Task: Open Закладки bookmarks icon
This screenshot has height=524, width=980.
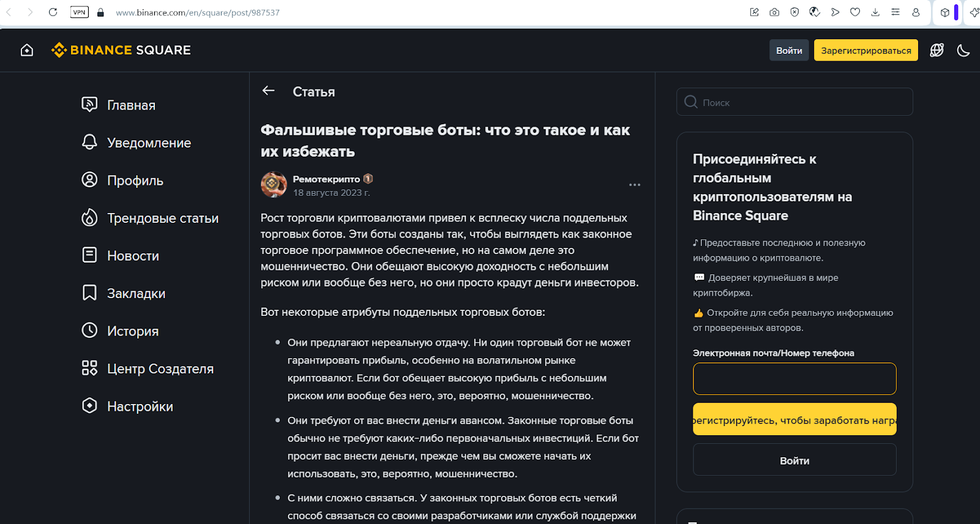Action: point(89,293)
